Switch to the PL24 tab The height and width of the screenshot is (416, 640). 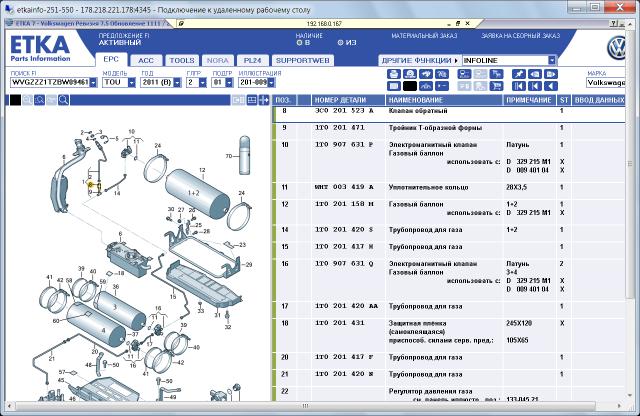click(x=252, y=60)
